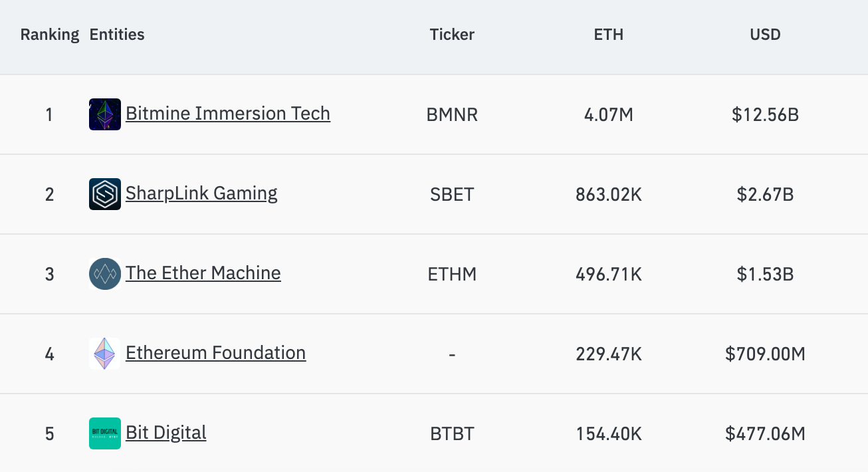Image resolution: width=868 pixels, height=472 pixels.
Task: Click the Ethereum Foundation diamond logo
Action: [x=105, y=354]
